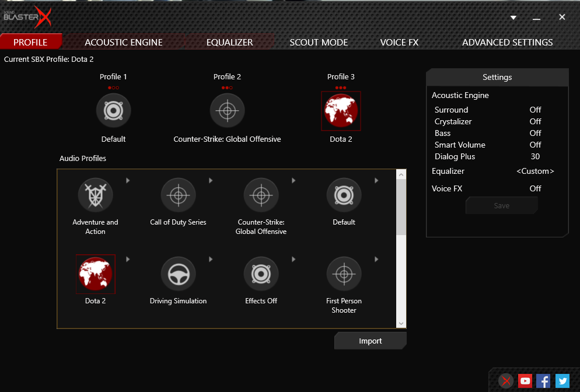Select Profile 2 Counter-Strike crosshair icon
The image size is (580, 392).
pos(227,111)
